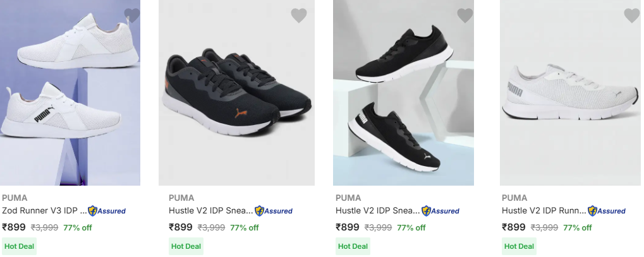
Task: Click Assured badge on third product
Action: [440, 211]
